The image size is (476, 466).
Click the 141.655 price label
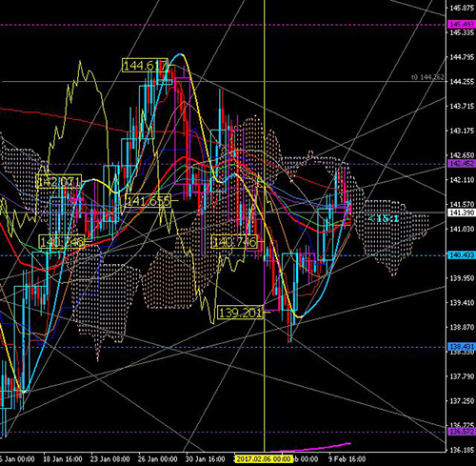[149, 201]
